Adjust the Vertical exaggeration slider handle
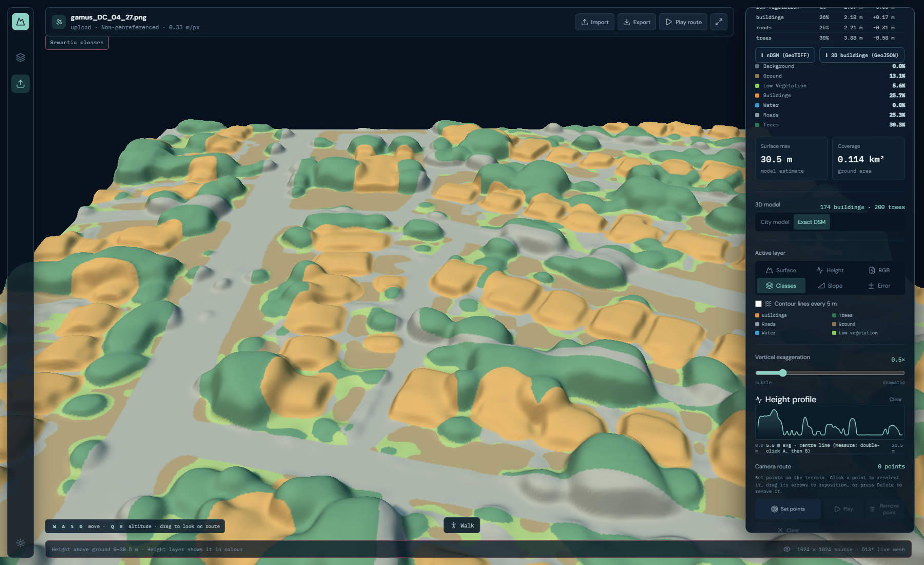924x565 pixels. (x=782, y=373)
